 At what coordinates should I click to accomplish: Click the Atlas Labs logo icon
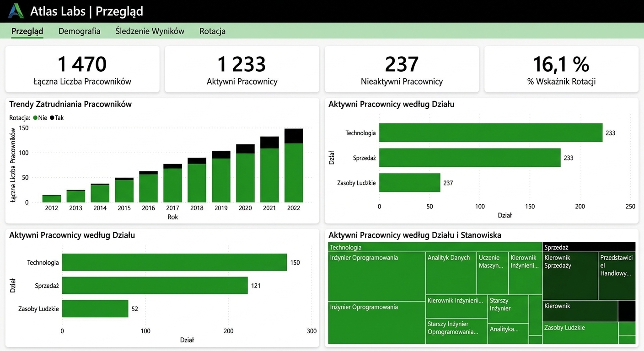[x=16, y=11]
